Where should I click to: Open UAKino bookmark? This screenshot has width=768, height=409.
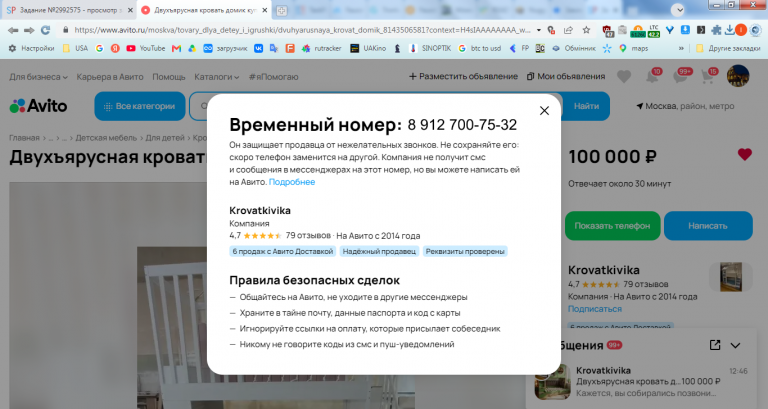tap(368, 48)
